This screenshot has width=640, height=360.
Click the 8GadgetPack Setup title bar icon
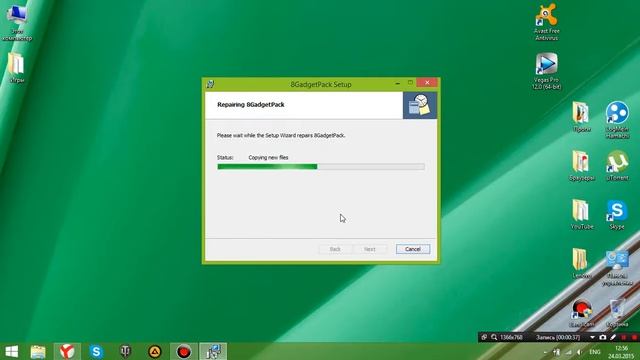[x=210, y=84]
